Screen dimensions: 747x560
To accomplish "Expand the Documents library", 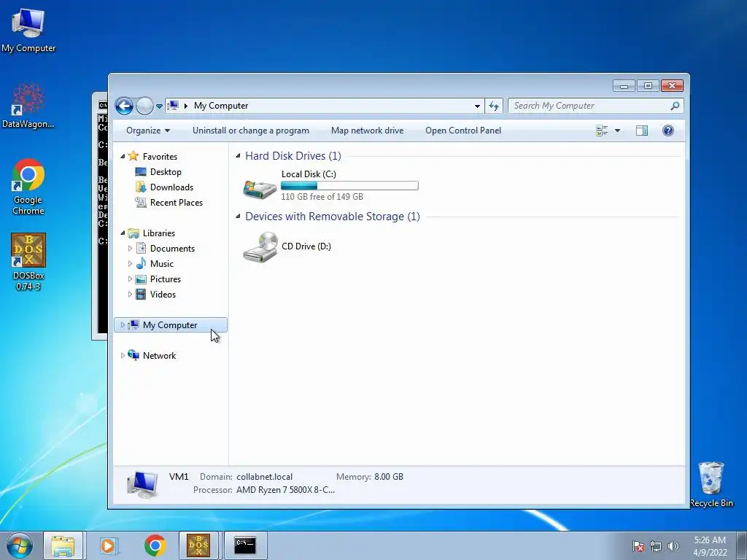I will pos(130,249).
